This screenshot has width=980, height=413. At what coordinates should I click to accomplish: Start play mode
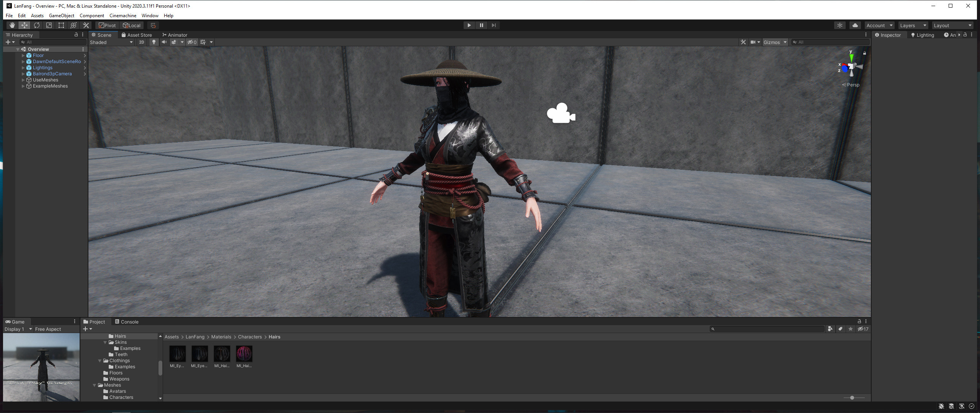[x=469, y=25]
